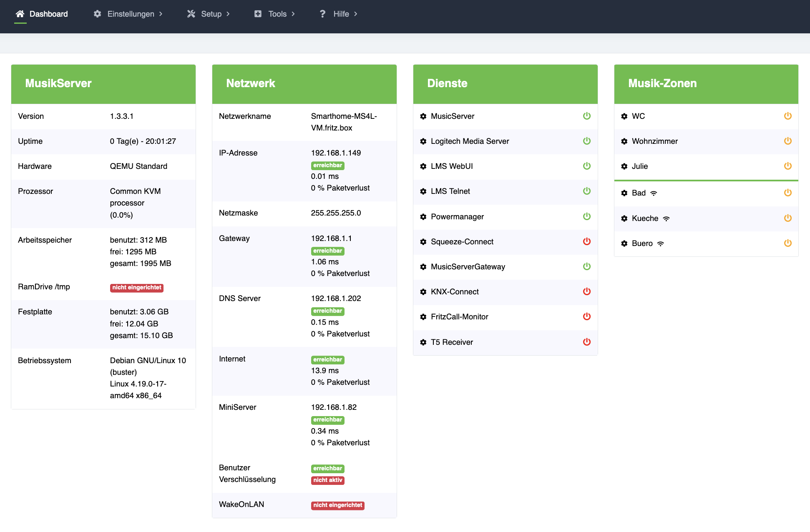810x532 pixels.
Task: Toggle the FritzCall-Monitor power button
Action: click(586, 316)
